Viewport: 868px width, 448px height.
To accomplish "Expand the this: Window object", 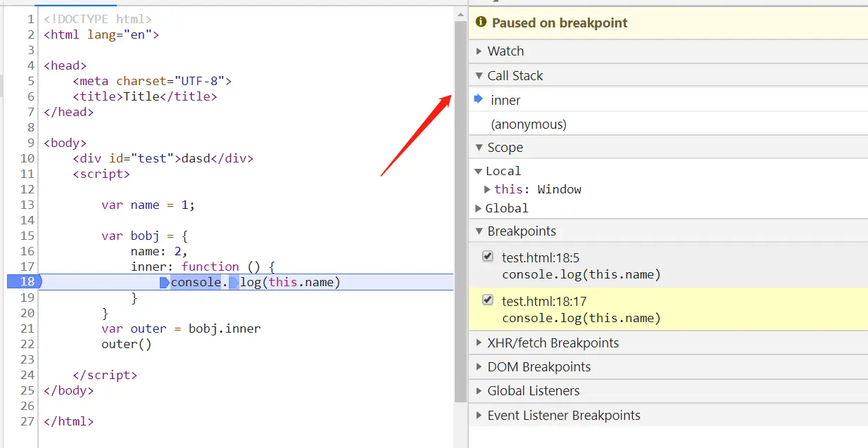I will click(487, 189).
